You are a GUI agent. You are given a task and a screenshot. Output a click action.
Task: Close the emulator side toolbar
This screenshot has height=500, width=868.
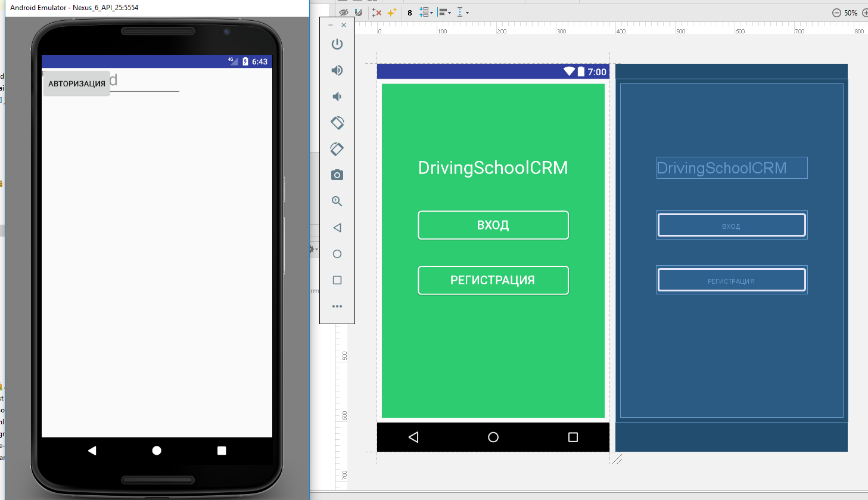tap(344, 25)
